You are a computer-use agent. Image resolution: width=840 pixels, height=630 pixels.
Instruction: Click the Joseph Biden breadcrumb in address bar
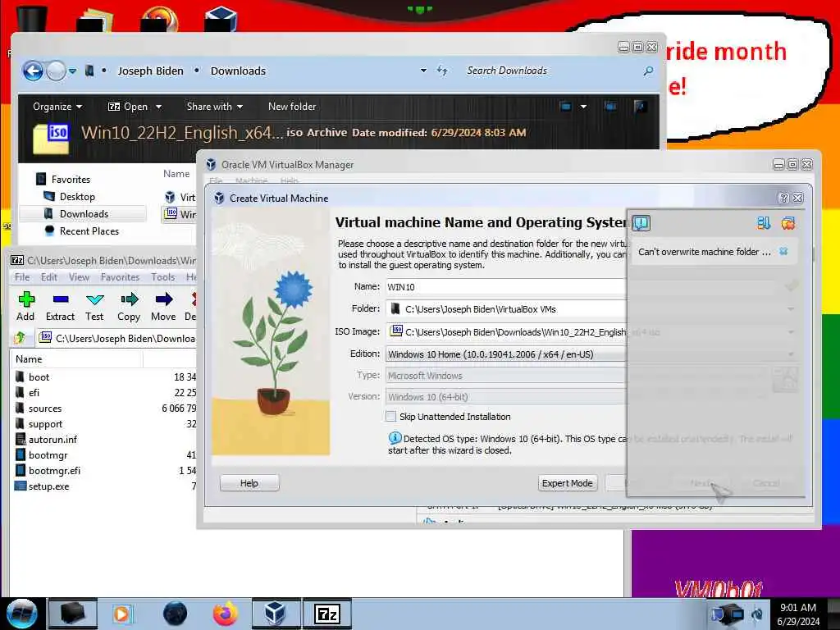151,71
